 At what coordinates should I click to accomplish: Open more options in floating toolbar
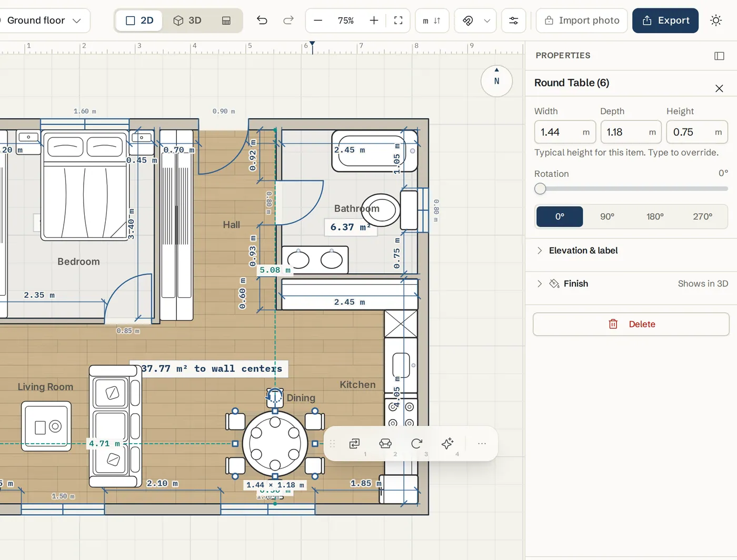(x=482, y=444)
